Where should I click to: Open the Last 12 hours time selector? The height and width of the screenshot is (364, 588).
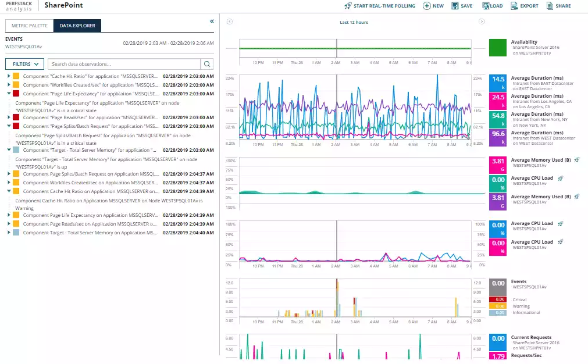click(354, 23)
